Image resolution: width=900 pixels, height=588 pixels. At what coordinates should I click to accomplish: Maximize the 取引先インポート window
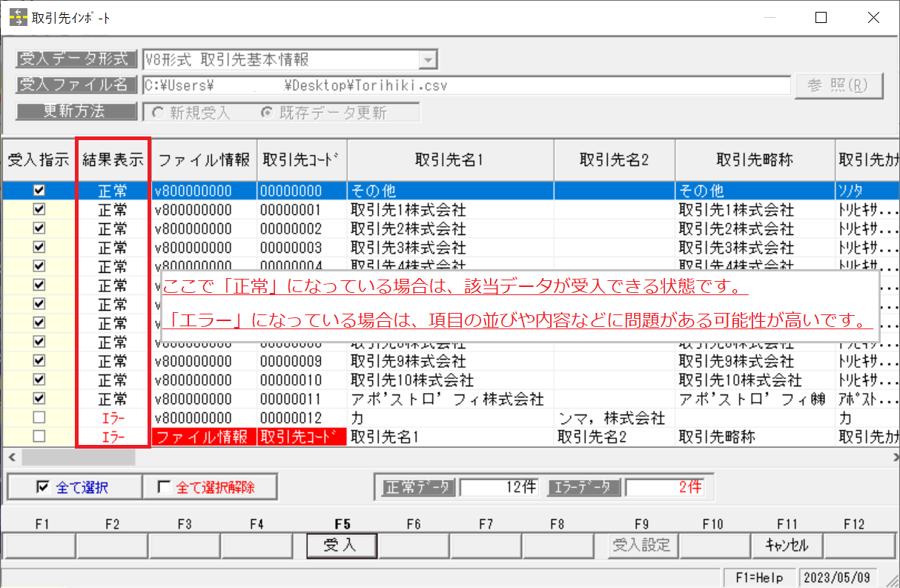point(821,19)
